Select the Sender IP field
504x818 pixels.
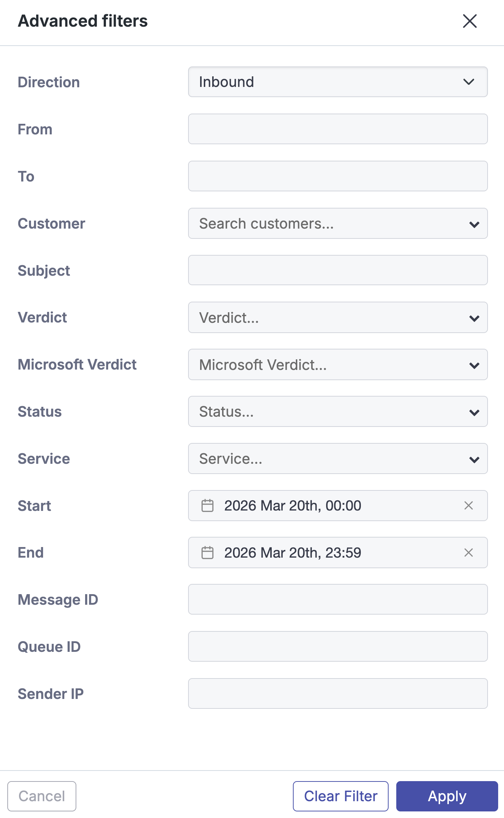click(x=337, y=693)
